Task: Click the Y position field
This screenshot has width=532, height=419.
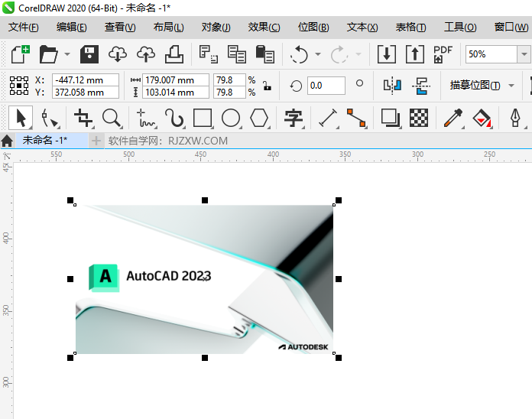Action: click(x=86, y=93)
